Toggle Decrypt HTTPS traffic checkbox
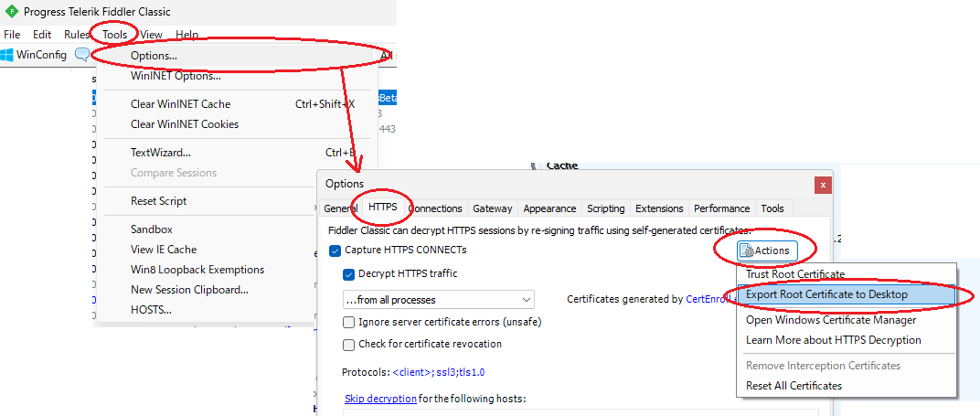The image size is (980, 416). tap(348, 274)
